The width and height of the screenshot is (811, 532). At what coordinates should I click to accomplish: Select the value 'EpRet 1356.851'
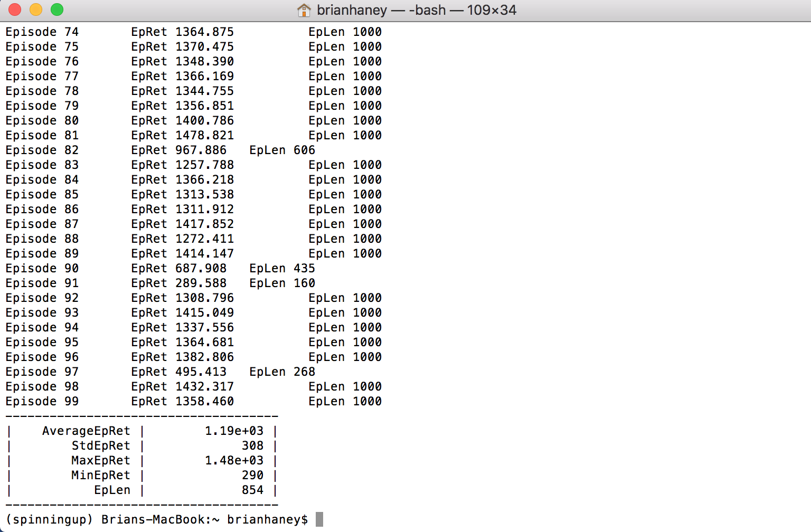tap(183, 106)
